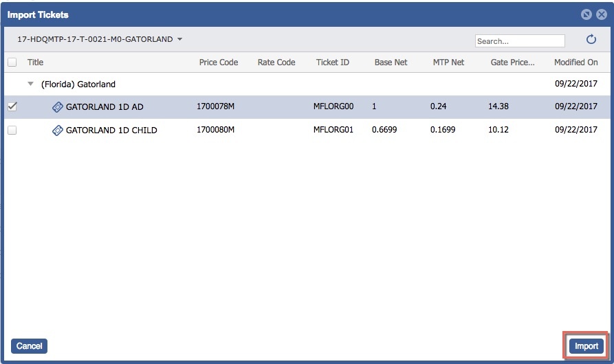The width and height of the screenshot is (614, 364).
Task: Open the 17-HDQMTP-17-T-0021-M0-GATORLAND dropdown
Action: pyautogui.click(x=100, y=40)
